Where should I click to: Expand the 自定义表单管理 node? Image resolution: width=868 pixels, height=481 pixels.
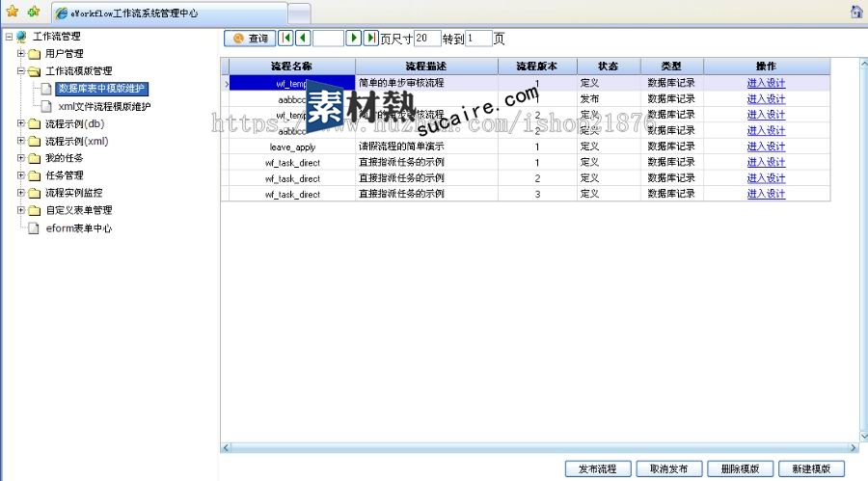click(x=20, y=210)
